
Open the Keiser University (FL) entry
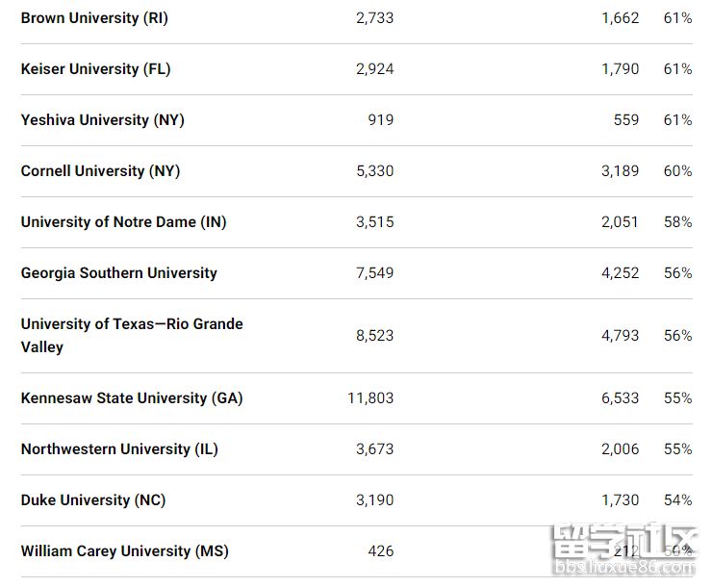tap(95, 69)
